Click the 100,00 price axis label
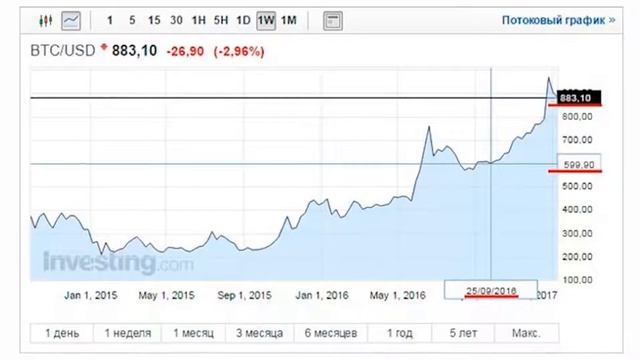640x360 pixels. (x=577, y=280)
